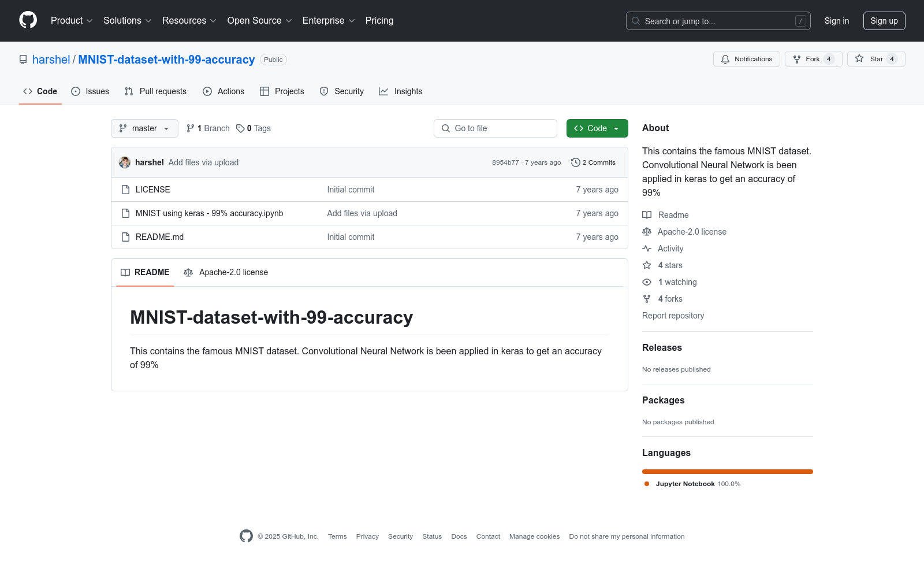Click the slash shortcut icon in search bar
Screen dimensions: 924x578
click(x=800, y=21)
